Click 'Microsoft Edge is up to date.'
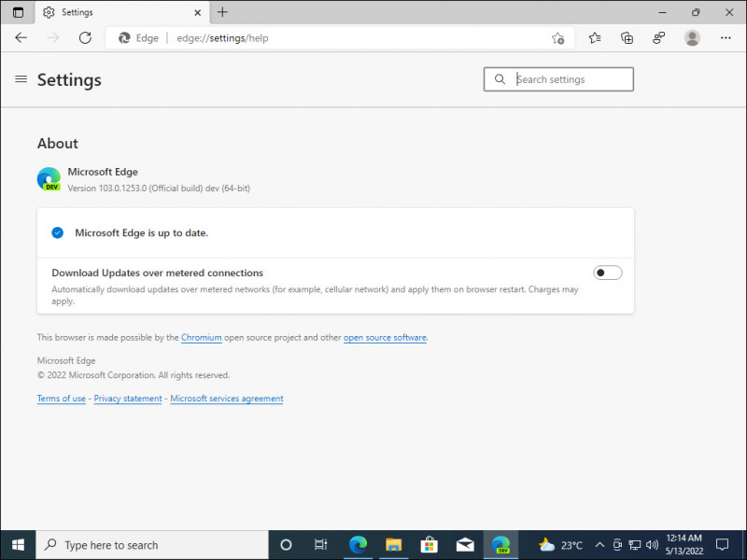This screenshot has height=560, width=747. tap(142, 232)
